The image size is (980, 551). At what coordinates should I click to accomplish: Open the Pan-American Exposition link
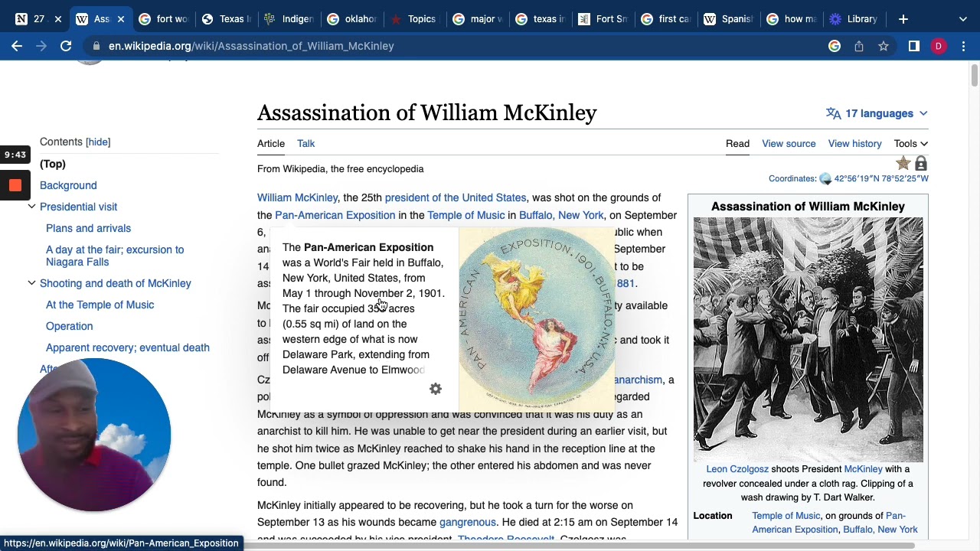pos(335,215)
